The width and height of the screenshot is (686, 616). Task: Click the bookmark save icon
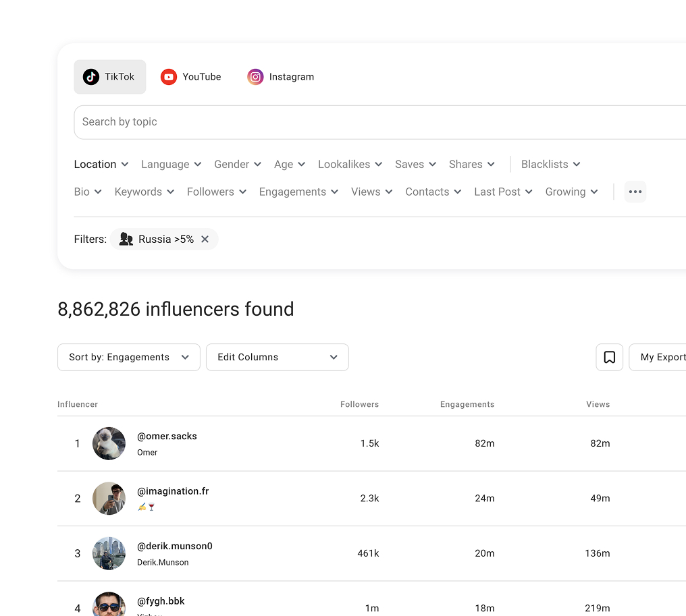[609, 357]
